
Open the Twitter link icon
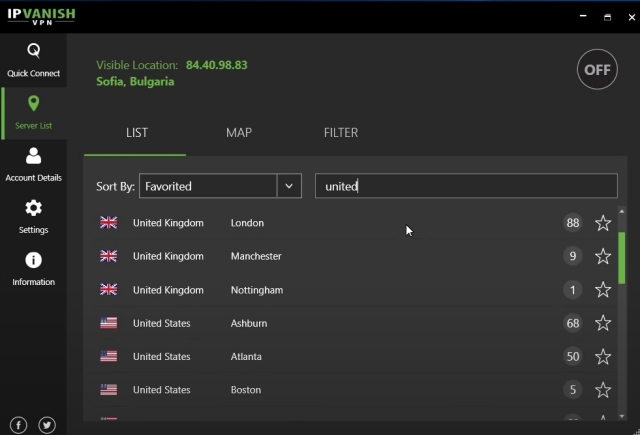point(47,425)
